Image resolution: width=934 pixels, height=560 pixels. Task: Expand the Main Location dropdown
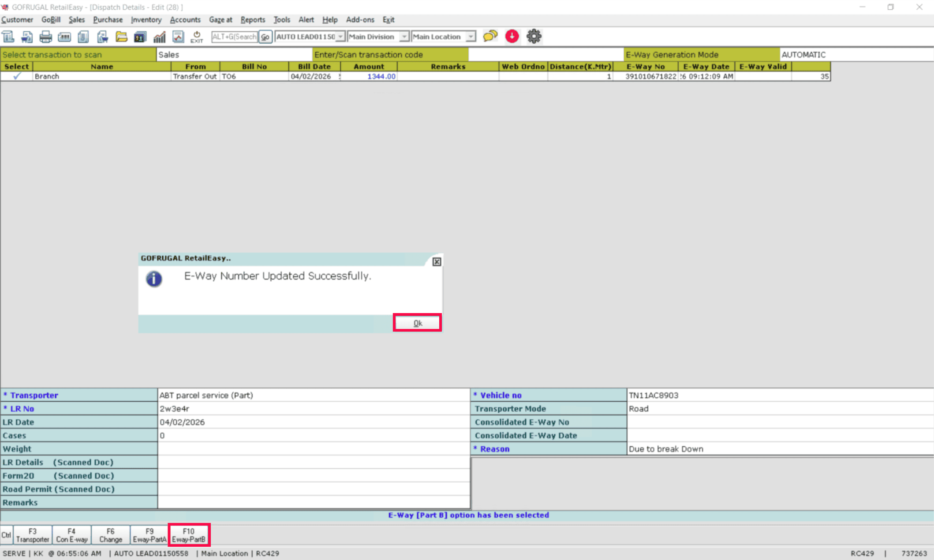pos(471,37)
